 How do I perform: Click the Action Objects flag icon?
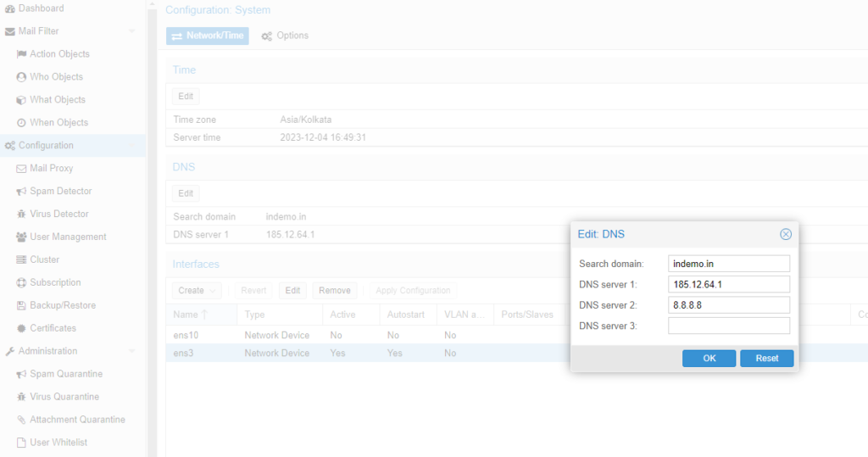coord(21,54)
